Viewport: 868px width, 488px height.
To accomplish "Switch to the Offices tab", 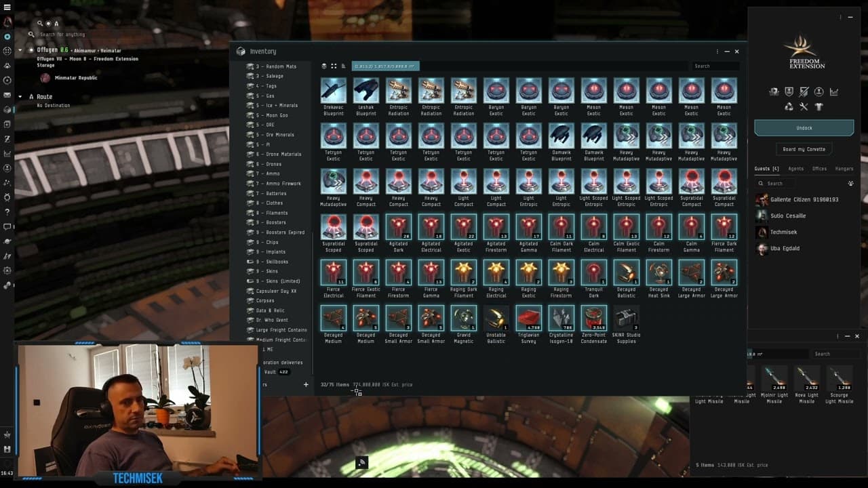I will [819, 169].
